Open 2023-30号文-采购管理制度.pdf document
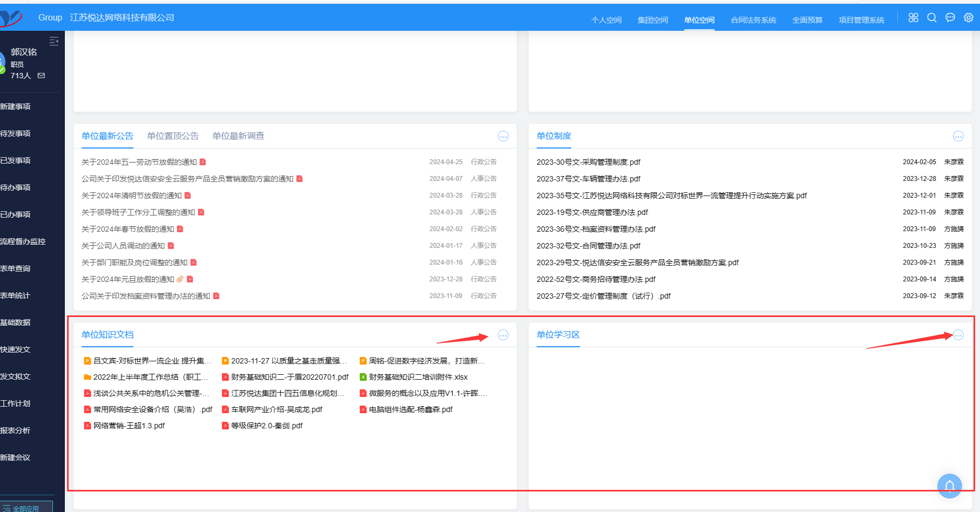 [588, 162]
